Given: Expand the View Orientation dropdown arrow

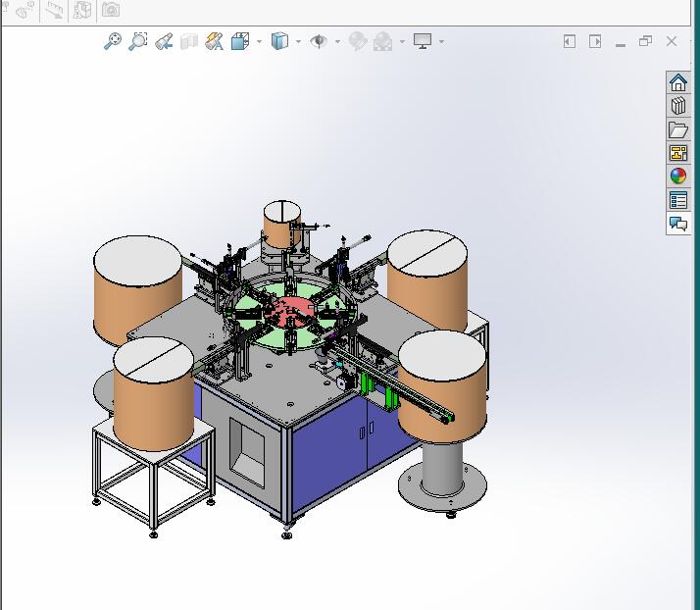Looking at the screenshot, I should pyautogui.click(x=260, y=42).
